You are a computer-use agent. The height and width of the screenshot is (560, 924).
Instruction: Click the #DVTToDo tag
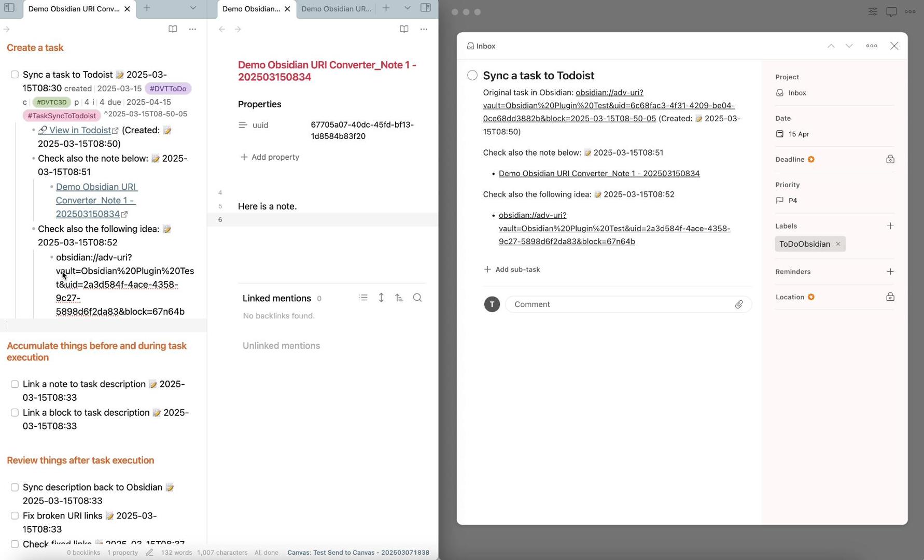tap(168, 89)
